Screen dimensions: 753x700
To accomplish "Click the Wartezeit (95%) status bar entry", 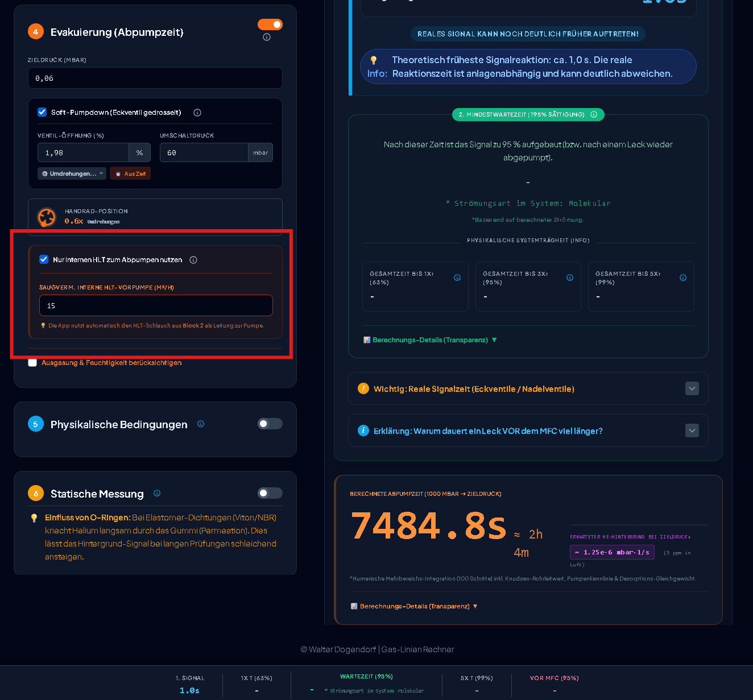I will pyautogui.click(x=366, y=684).
